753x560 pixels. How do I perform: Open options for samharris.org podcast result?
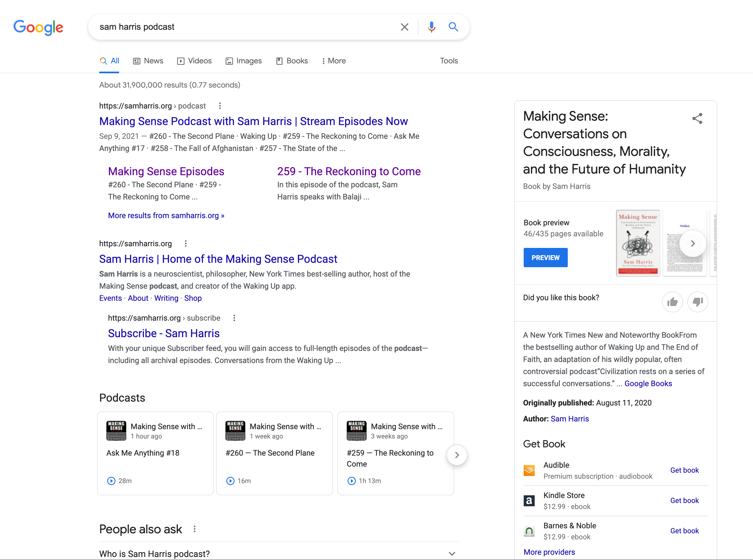coord(220,106)
